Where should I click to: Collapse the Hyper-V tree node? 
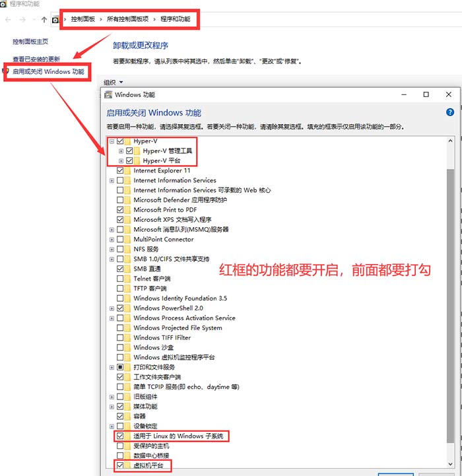pyautogui.click(x=112, y=141)
